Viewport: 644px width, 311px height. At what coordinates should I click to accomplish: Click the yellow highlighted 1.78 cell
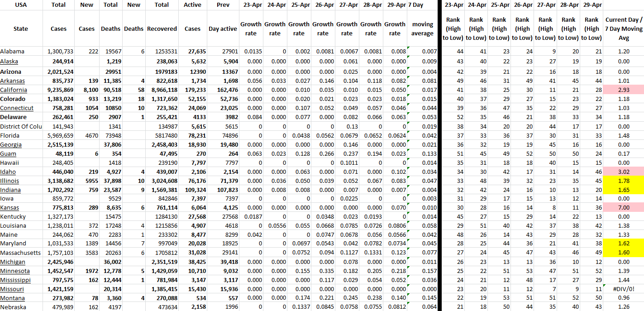click(x=624, y=181)
